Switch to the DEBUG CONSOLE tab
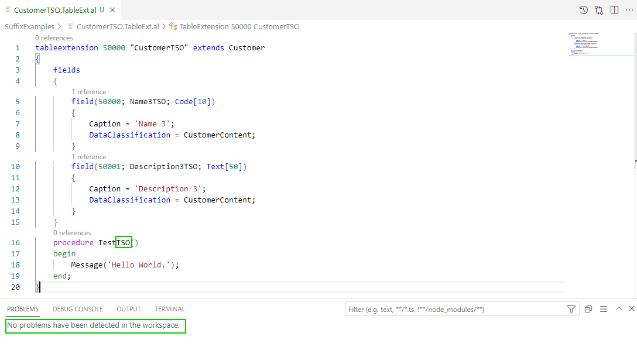 click(78, 309)
